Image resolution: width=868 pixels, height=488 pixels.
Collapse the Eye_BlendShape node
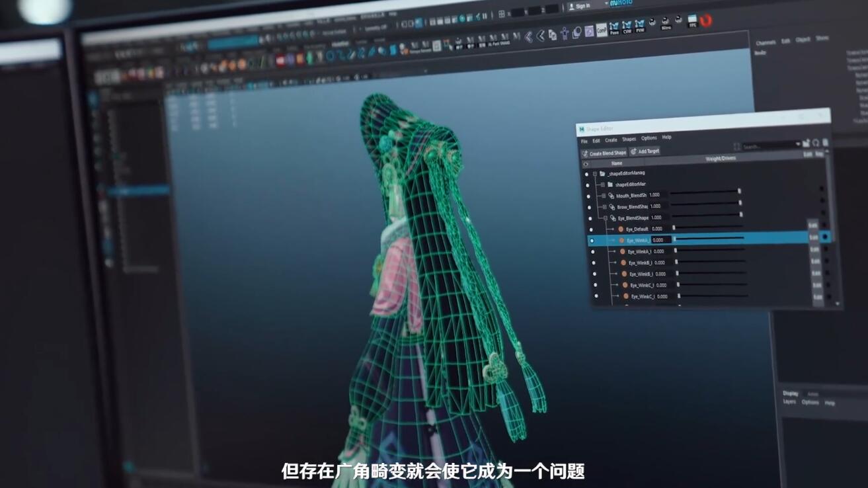605,218
